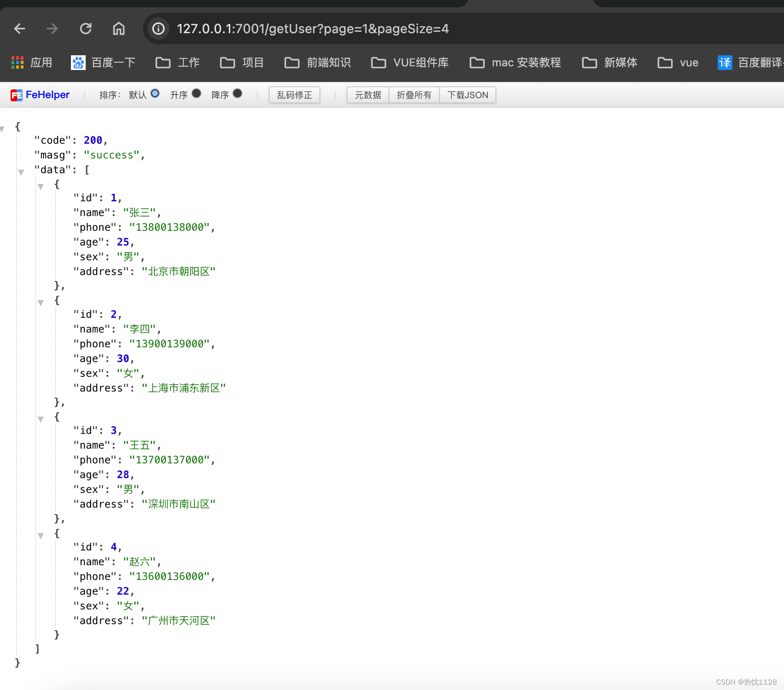
Task: Click the code value 200
Action: pos(93,140)
